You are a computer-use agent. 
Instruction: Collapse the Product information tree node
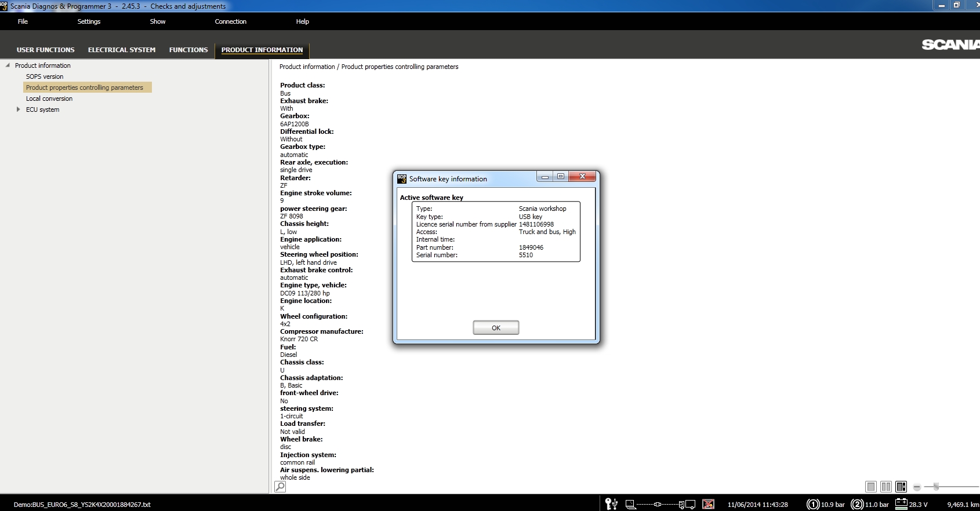point(8,65)
